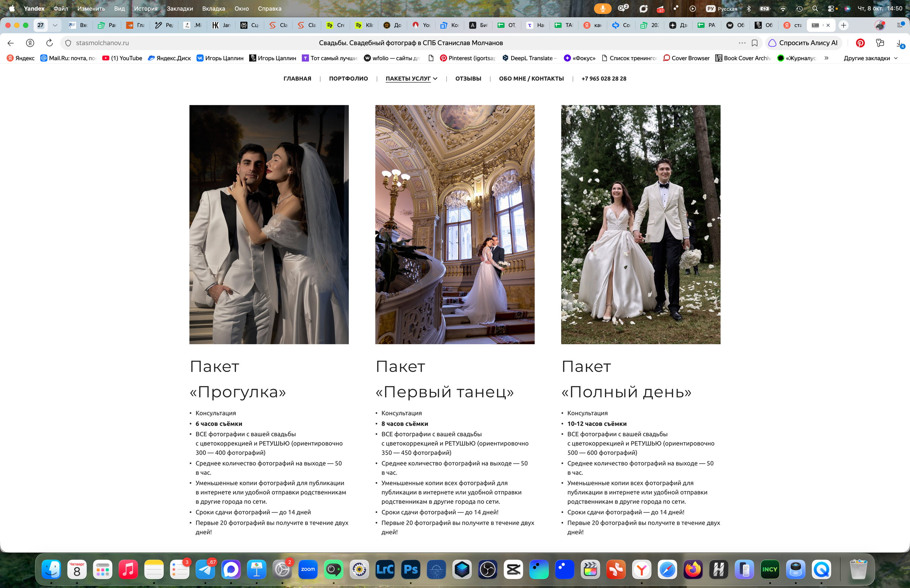Open the Yandex home button beside the address bar
910x588 pixels.
click(x=30, y=43)
